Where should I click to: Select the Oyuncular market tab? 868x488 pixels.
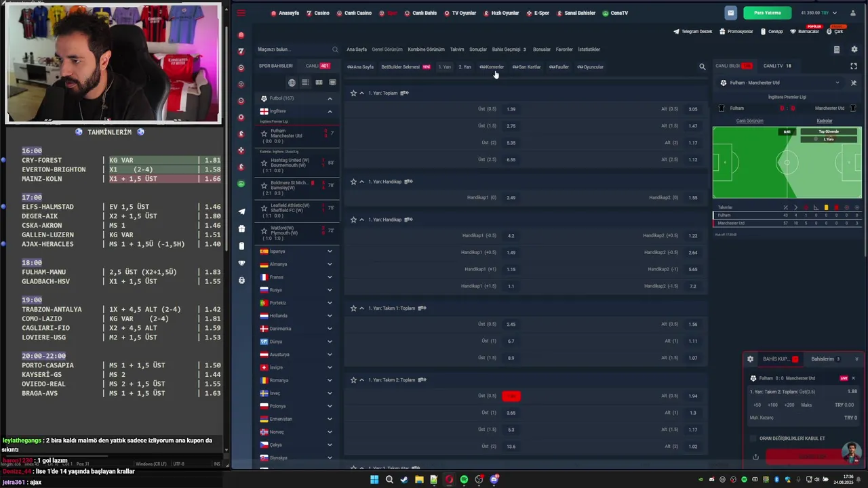pos(590,67)
